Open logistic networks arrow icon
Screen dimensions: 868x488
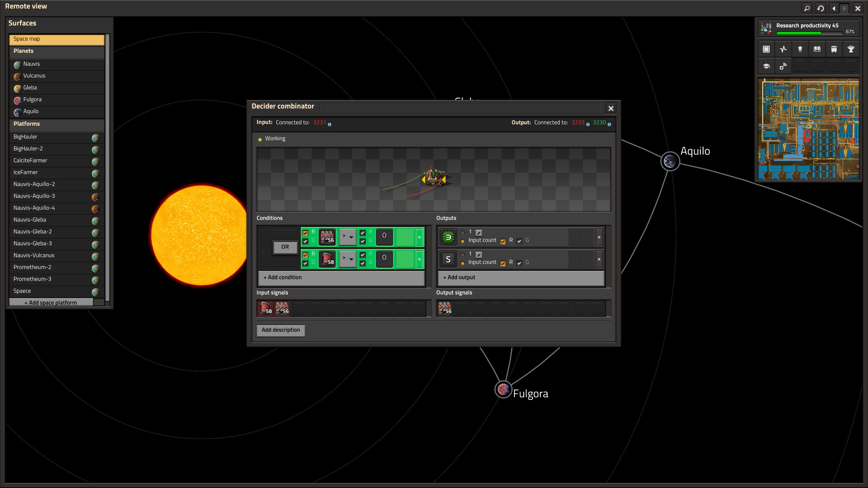coord(800,49)
